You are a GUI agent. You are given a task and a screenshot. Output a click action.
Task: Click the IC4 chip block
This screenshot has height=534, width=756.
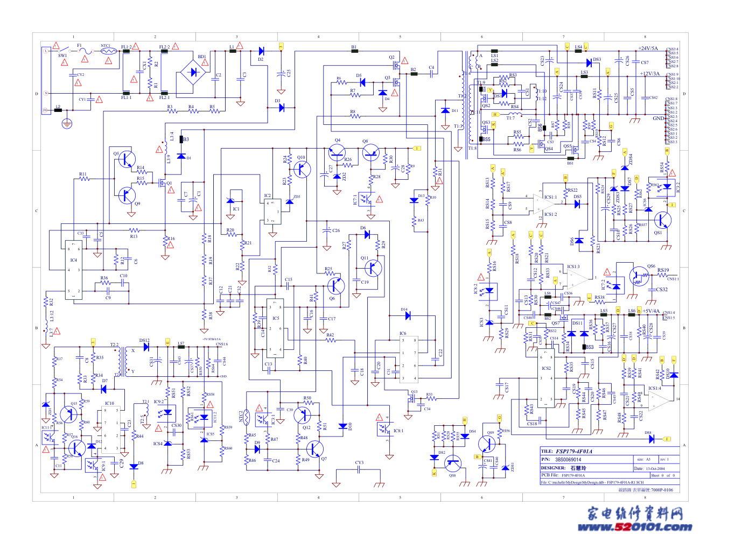click(74, 270)
